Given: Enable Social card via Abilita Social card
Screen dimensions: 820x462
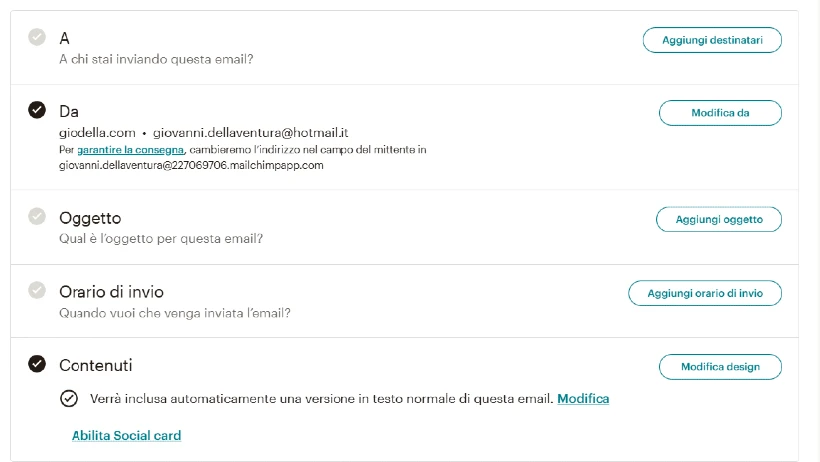Looking at the screenshot, I should [x=127, y=435].
